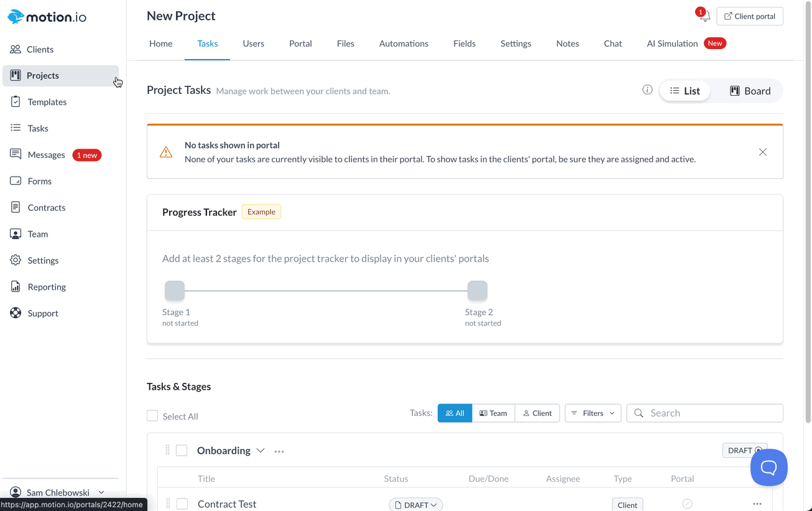
Task: Open the blue chat widget bubble
Action: [768, 467]
